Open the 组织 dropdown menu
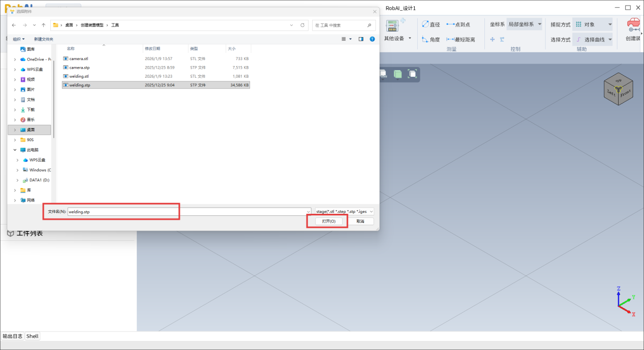 19,39
